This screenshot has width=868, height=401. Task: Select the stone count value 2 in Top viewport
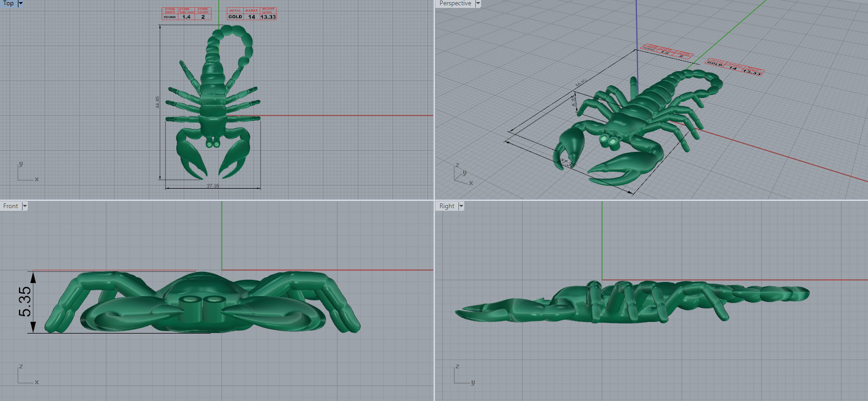point(203,17)
